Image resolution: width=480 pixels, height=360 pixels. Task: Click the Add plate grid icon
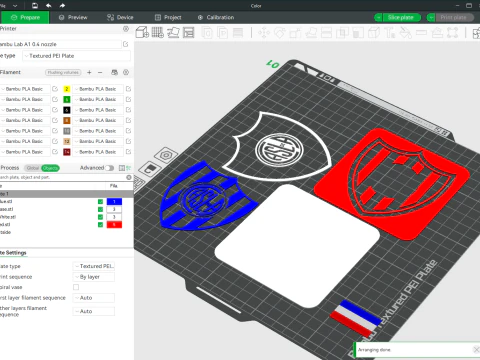(157, 32)
